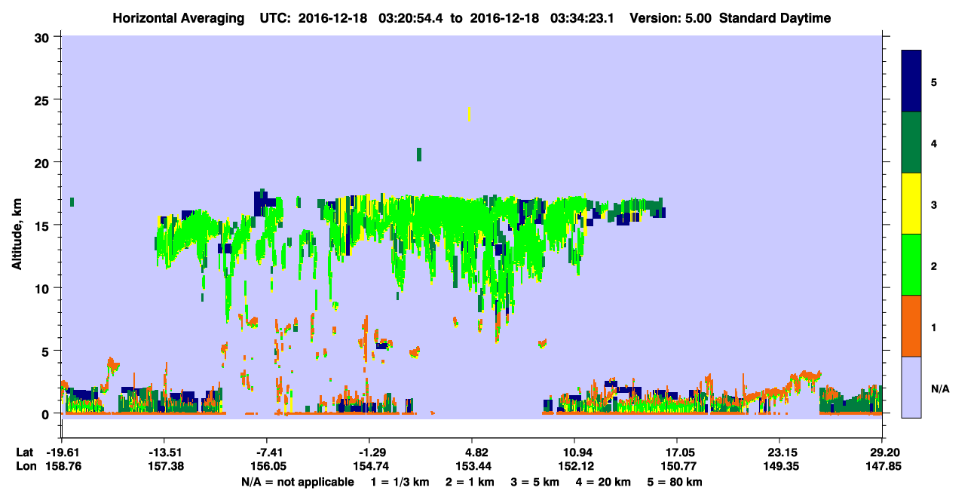Click longitude value '154.74'
980x503 pixels.
[369, 467]
